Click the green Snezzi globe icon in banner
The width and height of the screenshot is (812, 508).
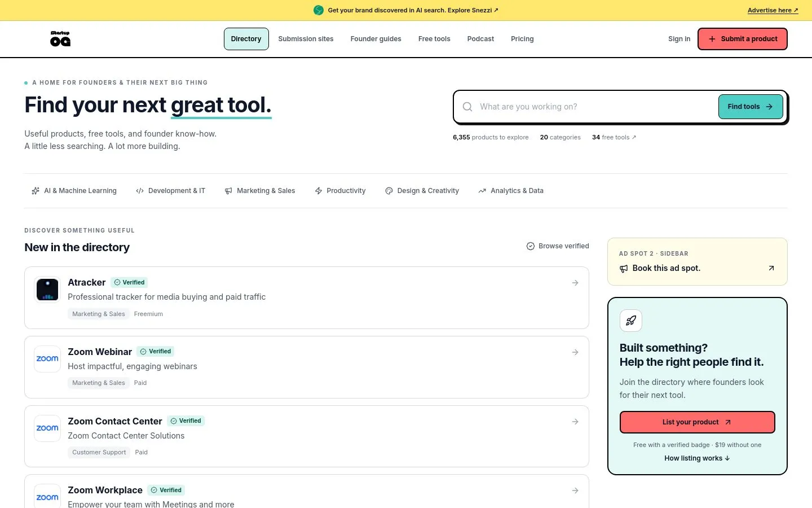pos(319,10)
